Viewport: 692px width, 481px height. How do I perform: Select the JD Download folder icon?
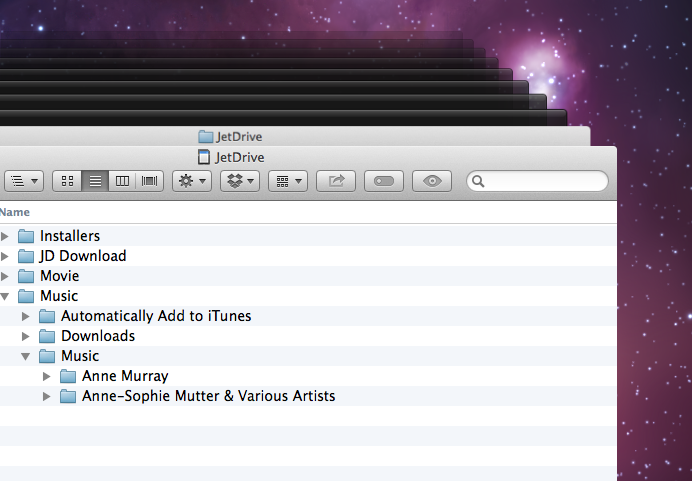pyautogui.click(x=26, y=256)
